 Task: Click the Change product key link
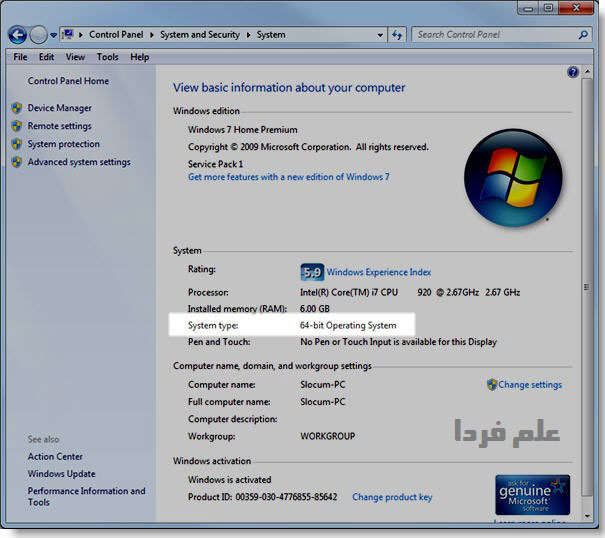(x=392, y=497)
